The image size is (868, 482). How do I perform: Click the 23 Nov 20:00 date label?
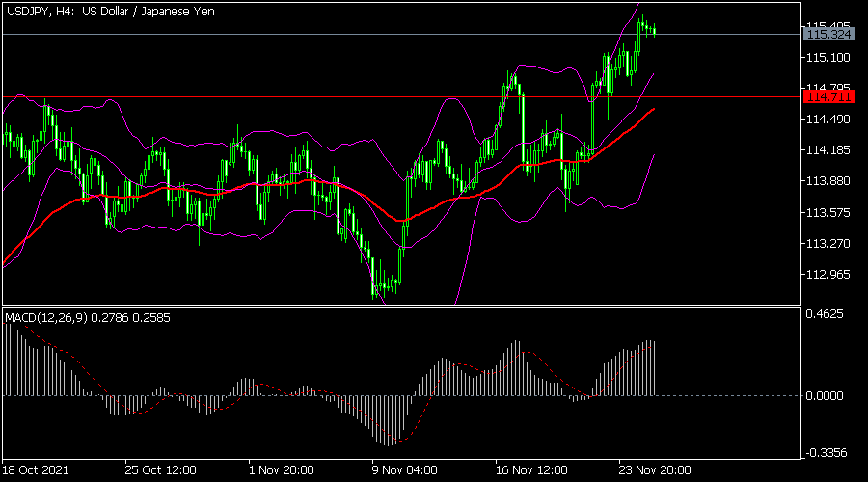point(655,470)
